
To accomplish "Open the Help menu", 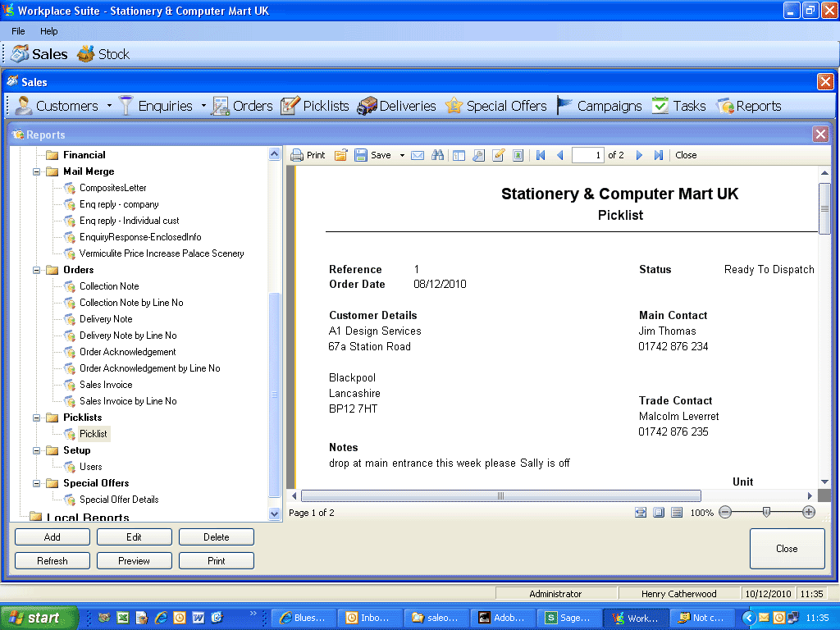I will point(48,31).
